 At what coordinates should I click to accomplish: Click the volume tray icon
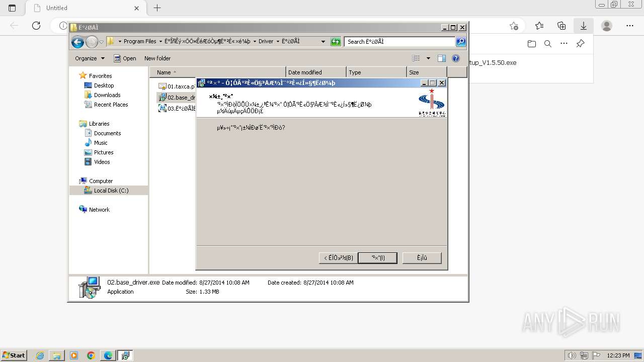[x=572, y=355]
